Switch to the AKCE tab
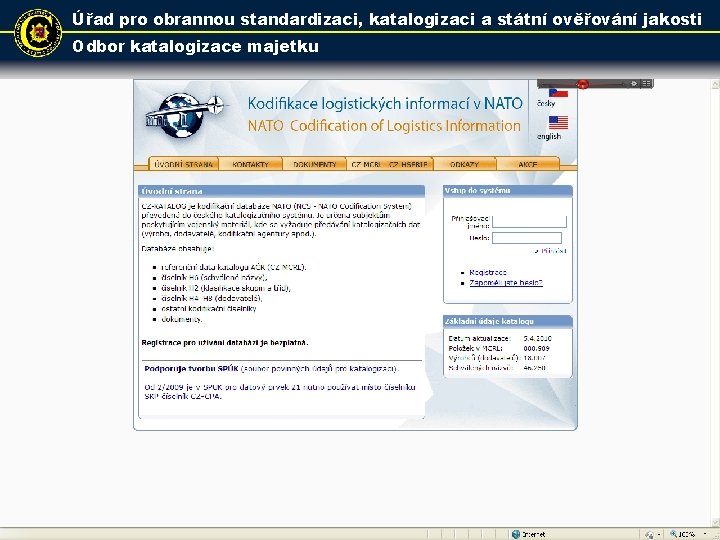The image size is (720, 540). (x=528, y=164)
